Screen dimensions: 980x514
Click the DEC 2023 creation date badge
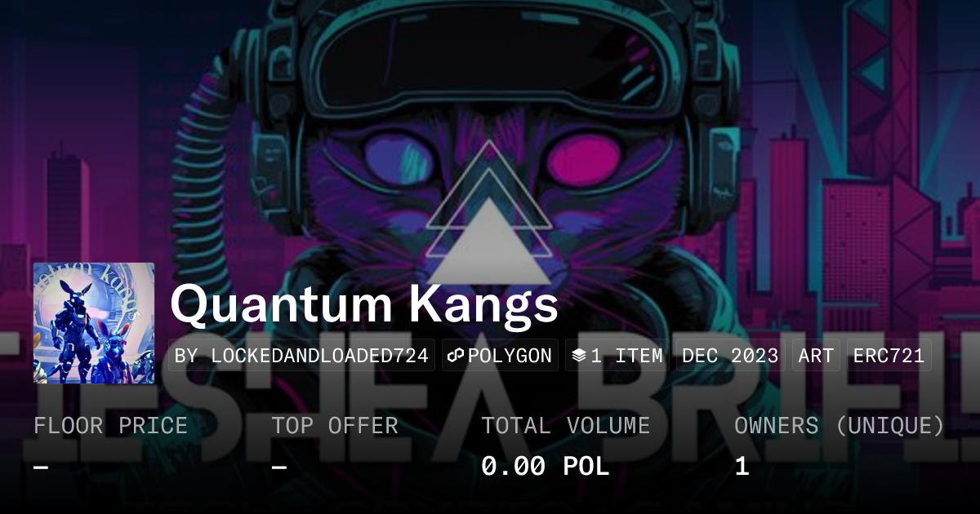pos(730,356)
